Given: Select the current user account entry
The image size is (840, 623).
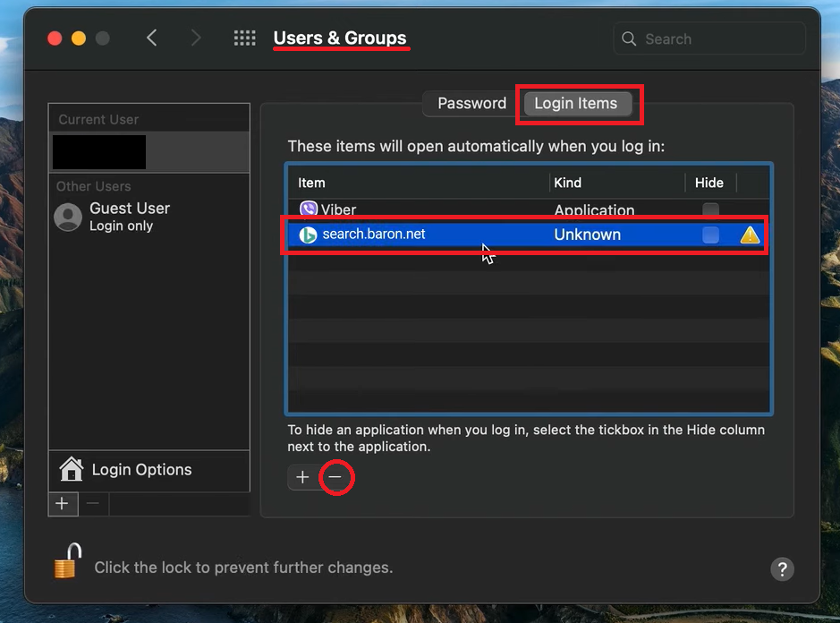Looking at the screenshot, I should tap(148, 152).
